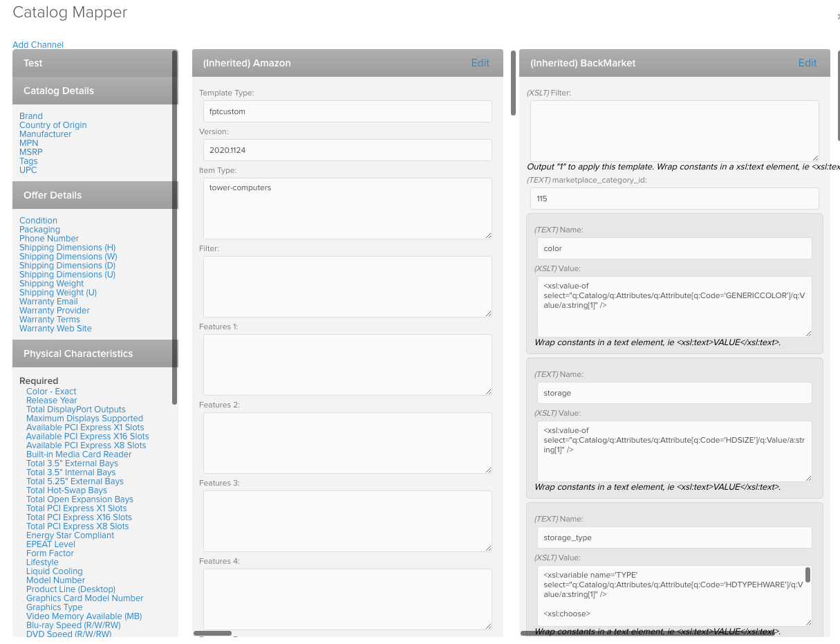Pick the Shipping Weight attribute link
This screenshot has height=644, width=840.
tap(51, 284)
